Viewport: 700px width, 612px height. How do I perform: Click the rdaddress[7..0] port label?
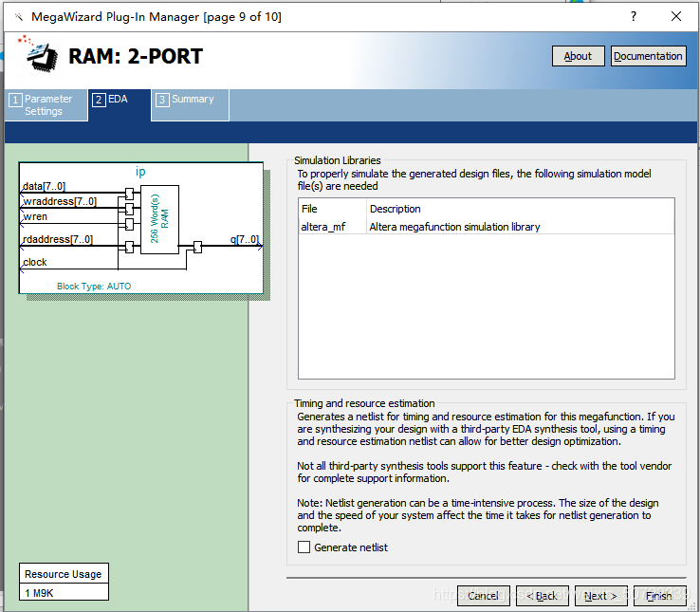58,239
